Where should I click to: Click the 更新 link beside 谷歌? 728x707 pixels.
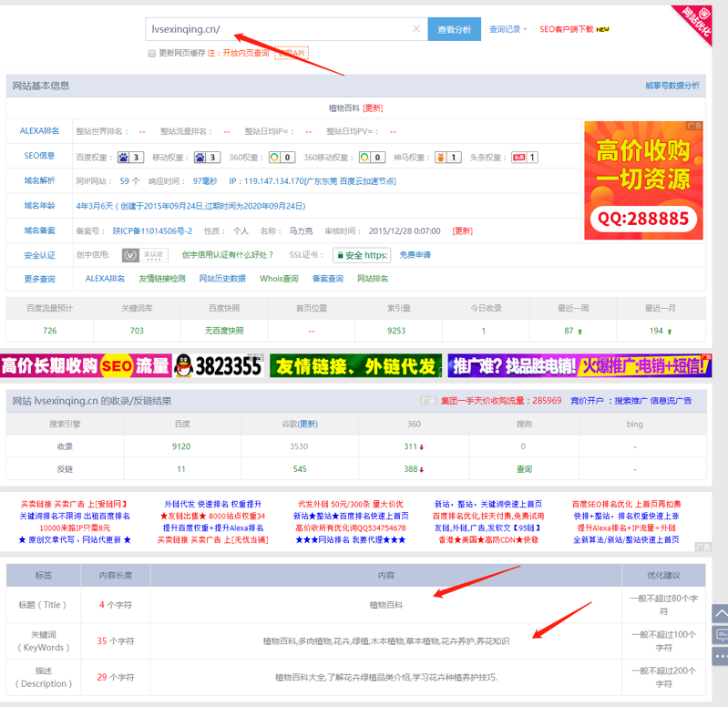(x=307, y=424)
